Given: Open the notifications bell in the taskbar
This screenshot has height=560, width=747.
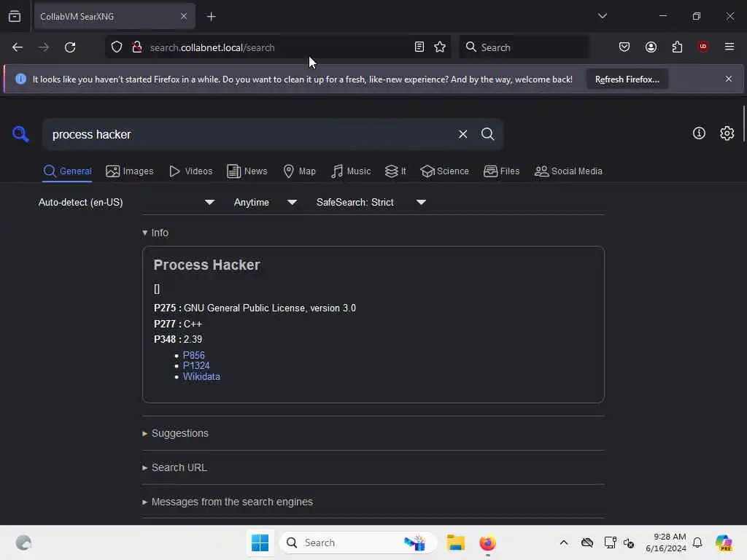Looking at the screenshot, I should coord(697,542).
